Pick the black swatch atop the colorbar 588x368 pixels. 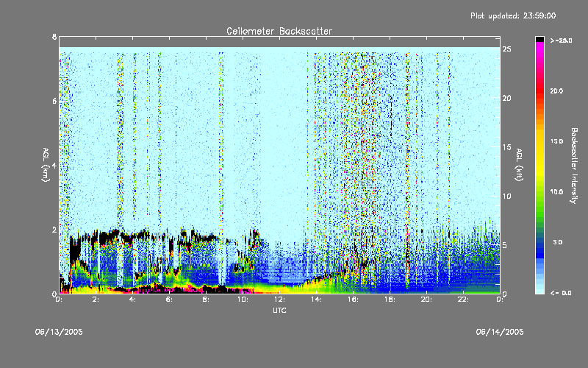(540, 39)
